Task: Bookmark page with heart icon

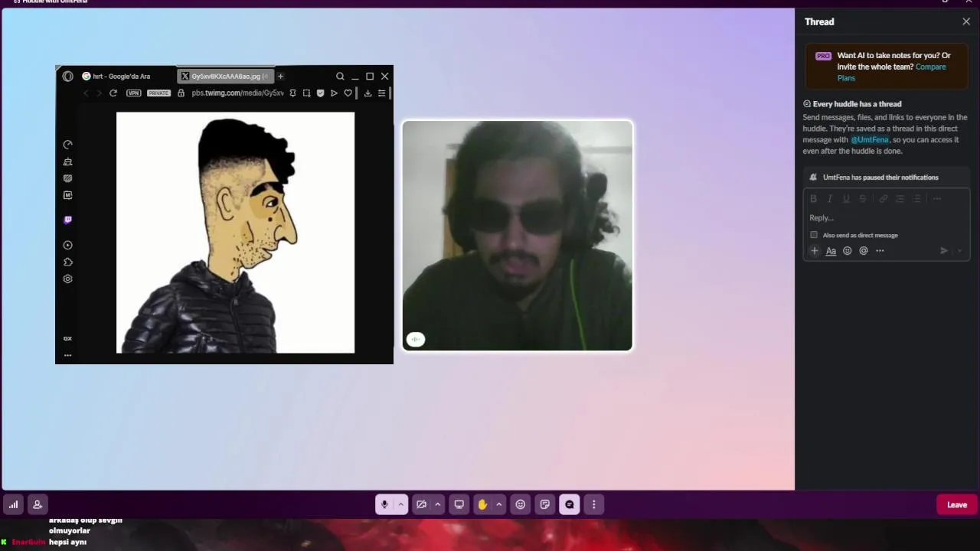Action: tap(348, 93)
